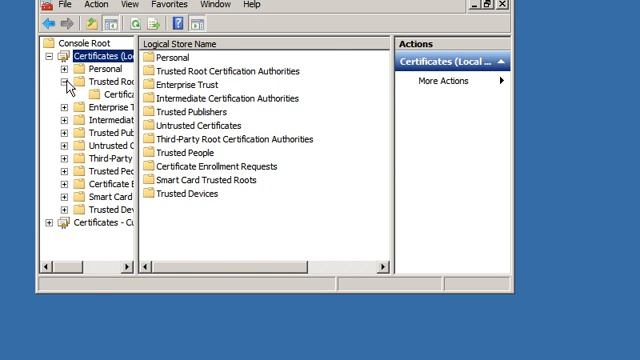Select 'Smart Card Trusted Roots' text in list
This screenshot has width=640, height=360.
point(206,180)
